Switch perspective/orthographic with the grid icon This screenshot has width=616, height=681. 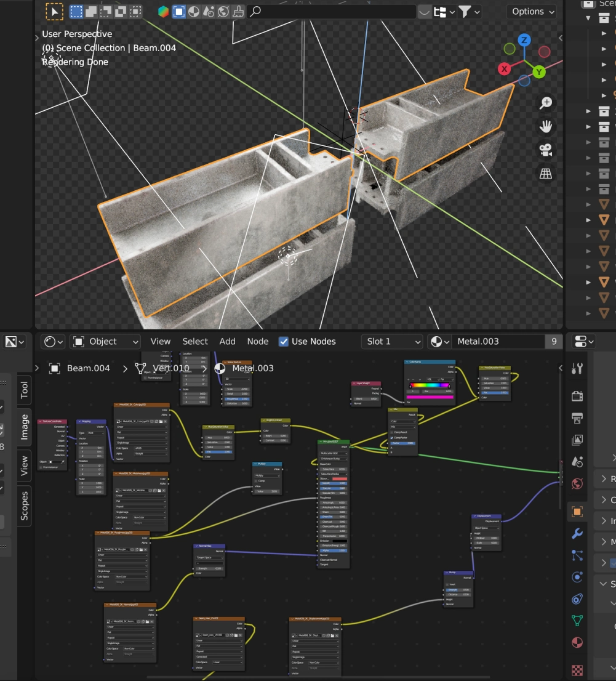click(546, 174)
